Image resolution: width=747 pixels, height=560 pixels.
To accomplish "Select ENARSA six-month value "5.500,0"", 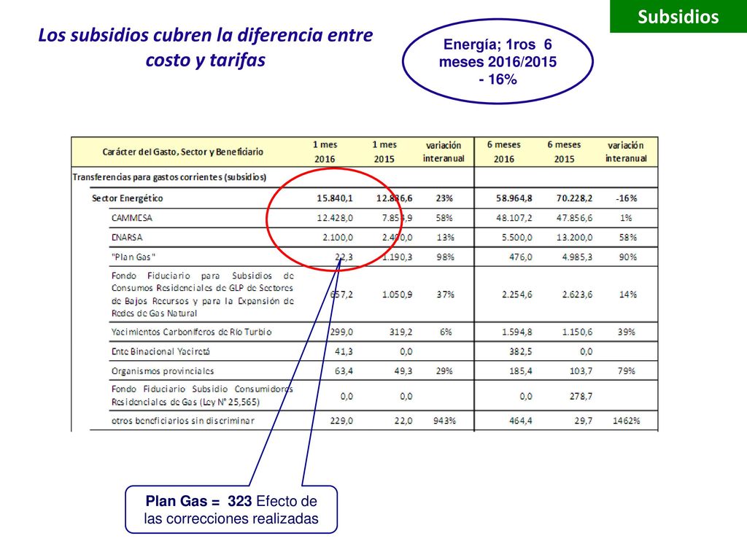I will tap(517, 238).
